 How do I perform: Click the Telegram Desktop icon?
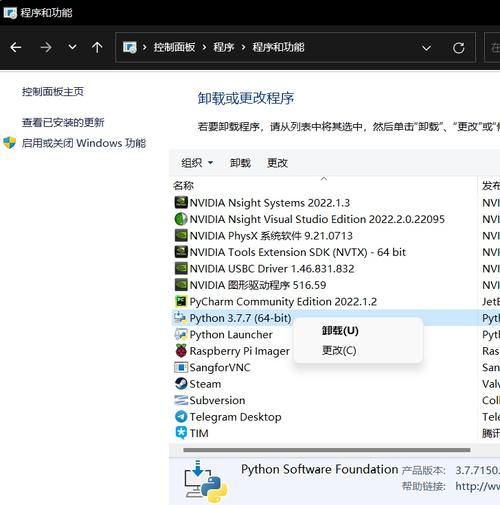click(x=181, y=417)
